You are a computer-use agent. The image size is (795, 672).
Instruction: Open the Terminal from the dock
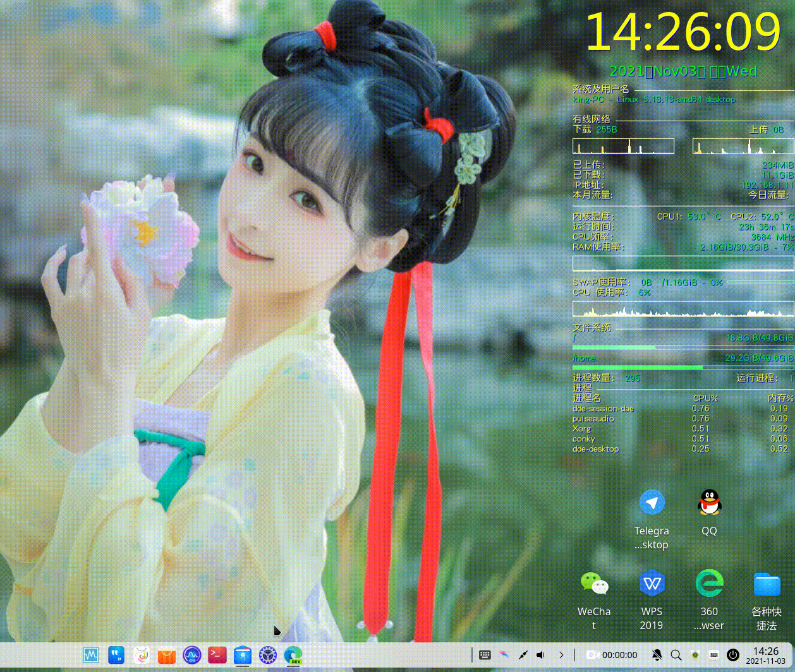tap(217, 655)
